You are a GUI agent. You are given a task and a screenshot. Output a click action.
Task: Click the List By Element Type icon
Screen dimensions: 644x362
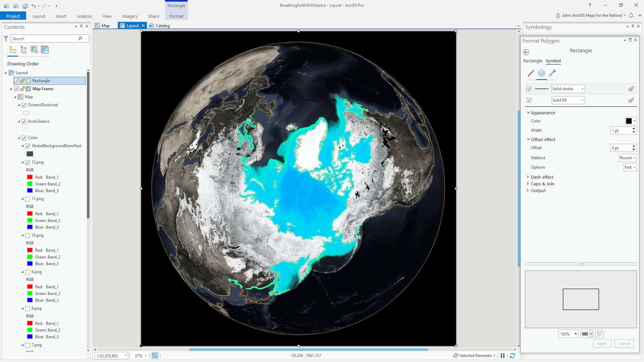point(23,50)
